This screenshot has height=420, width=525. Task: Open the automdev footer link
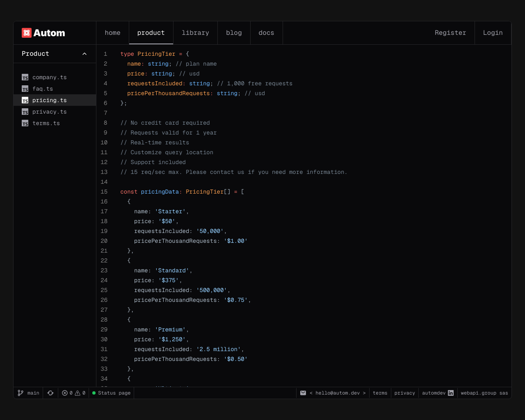click(x=434, y=393)
